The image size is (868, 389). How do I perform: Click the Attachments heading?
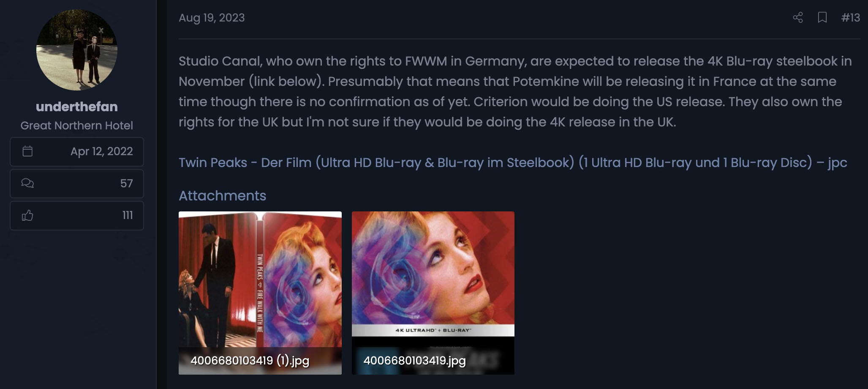[222, 195]
